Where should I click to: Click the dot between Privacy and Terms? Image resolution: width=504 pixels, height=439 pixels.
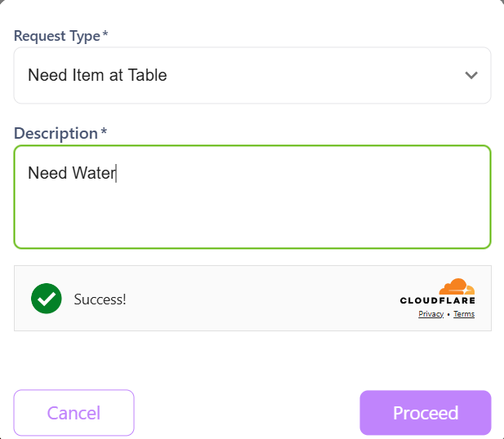(x=448, y=314)
